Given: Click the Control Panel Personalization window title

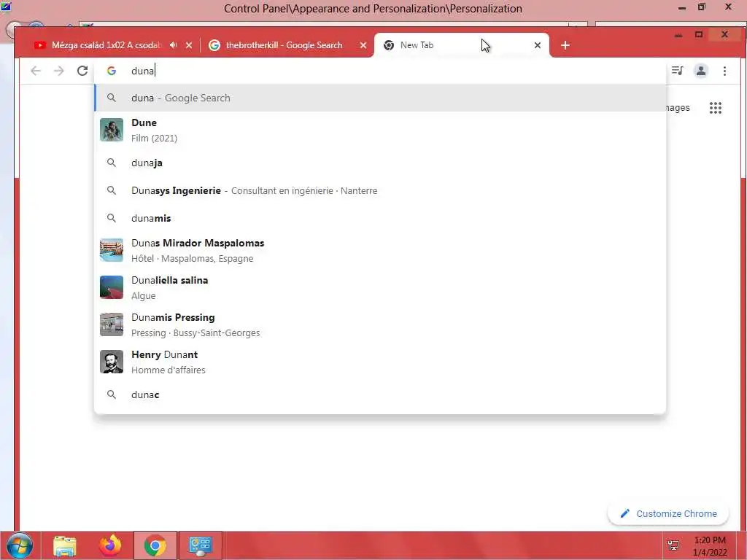Looking at the screenshot, I should click(x=373, y=9).
